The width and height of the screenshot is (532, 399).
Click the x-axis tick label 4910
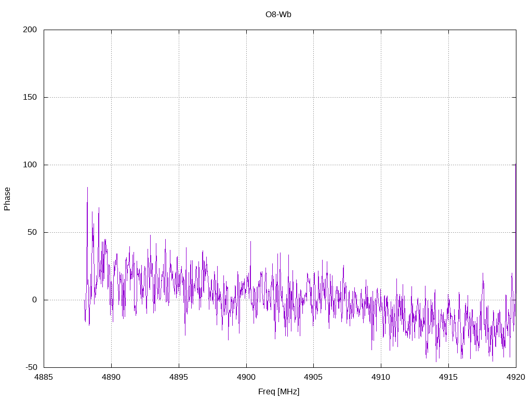381,377
